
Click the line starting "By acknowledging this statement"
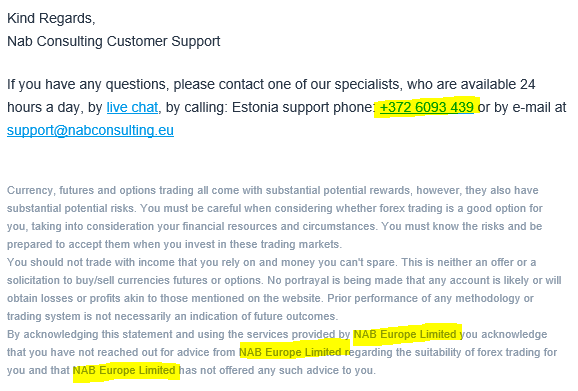277,334
